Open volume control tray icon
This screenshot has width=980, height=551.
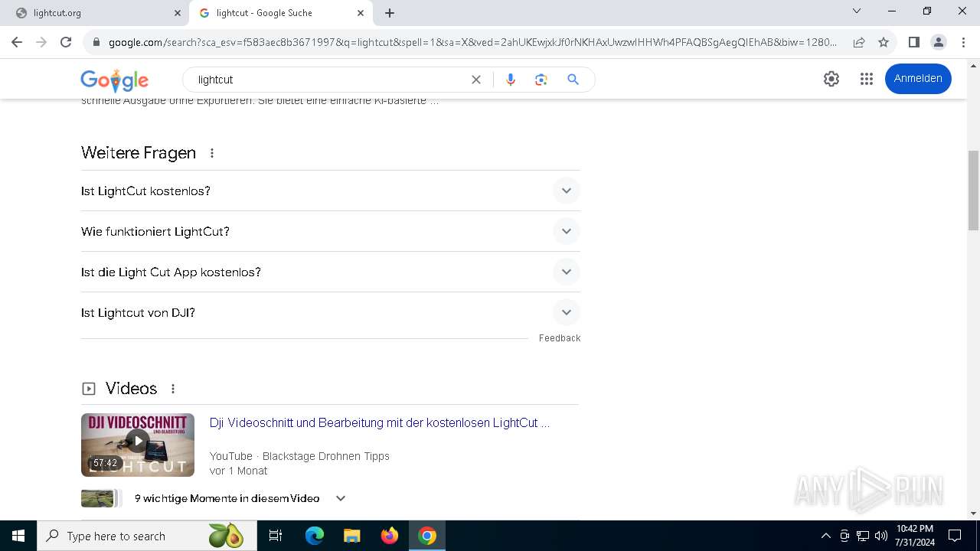click(x=881, y=536)
